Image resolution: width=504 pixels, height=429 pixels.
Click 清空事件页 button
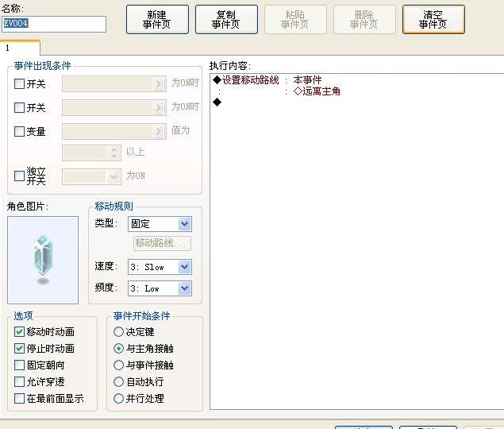[x=433, y=19]
